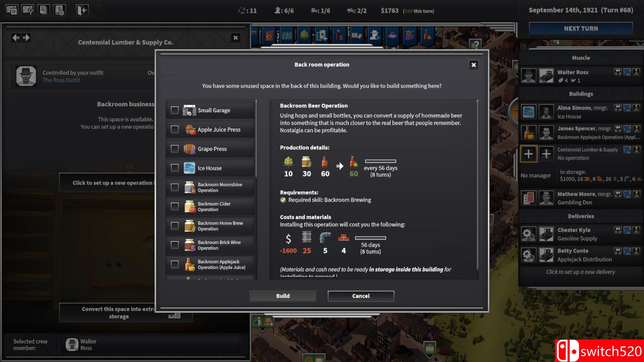Viewport: 644px width, 362px height.
Task: Enable the Backroom Moonshine Operation checkbox
Action: point(175,187)
